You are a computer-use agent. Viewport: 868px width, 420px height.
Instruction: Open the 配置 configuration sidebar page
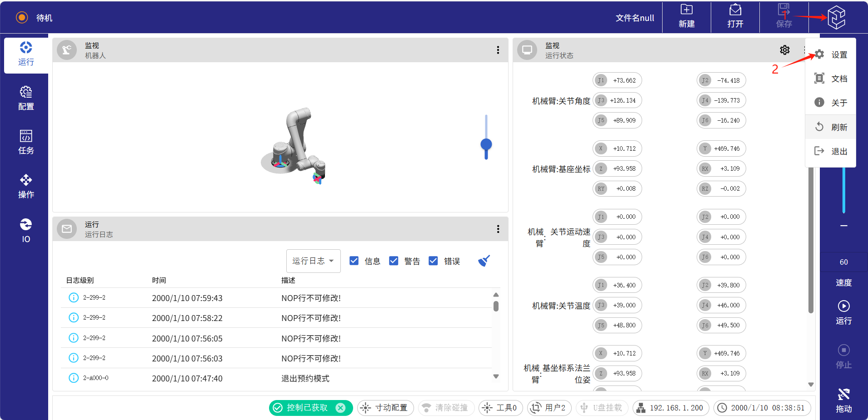26,98
